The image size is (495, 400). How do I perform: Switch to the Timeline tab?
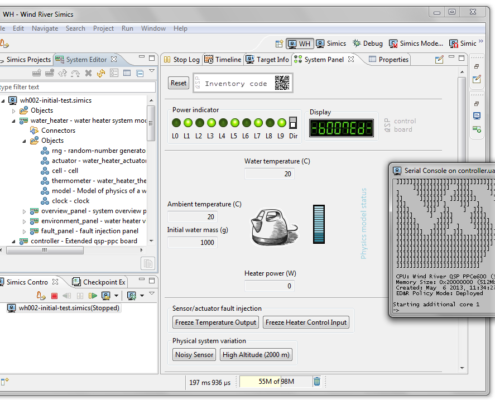(x=223, y=60)
